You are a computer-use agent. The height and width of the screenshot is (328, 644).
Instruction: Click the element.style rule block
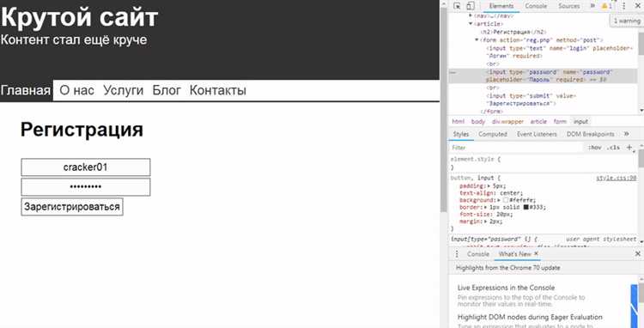542,163
